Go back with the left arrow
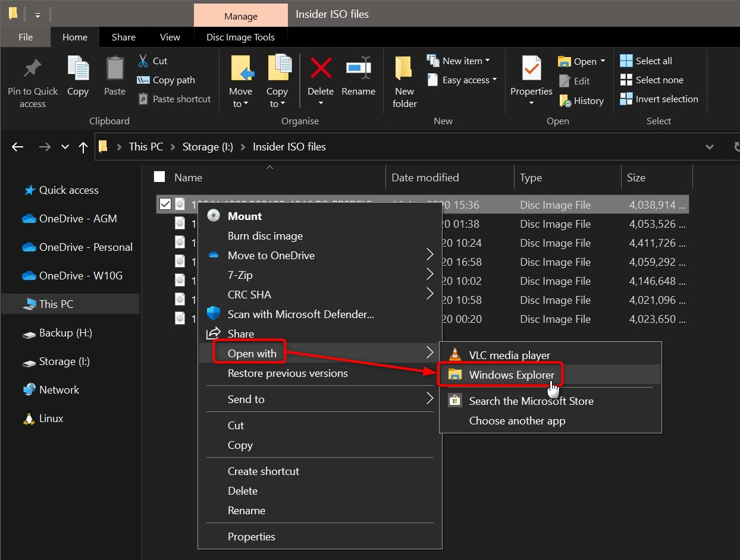 coord(18,147)
